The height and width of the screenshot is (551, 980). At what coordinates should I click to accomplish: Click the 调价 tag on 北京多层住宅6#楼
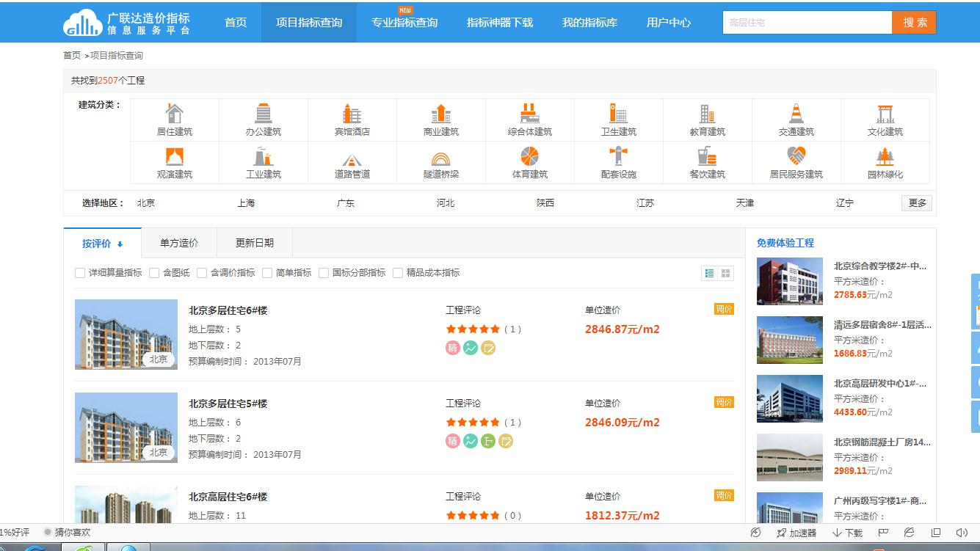tap(724, 309)
